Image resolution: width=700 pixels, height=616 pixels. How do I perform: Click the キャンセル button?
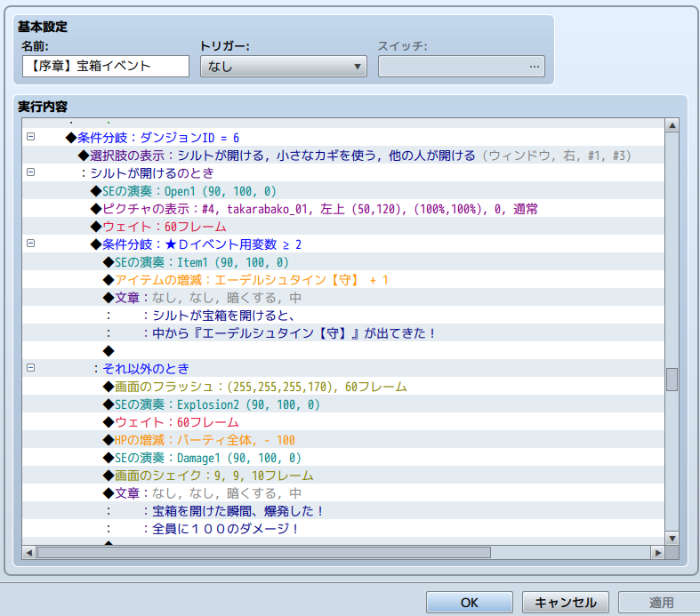(565, 603)
